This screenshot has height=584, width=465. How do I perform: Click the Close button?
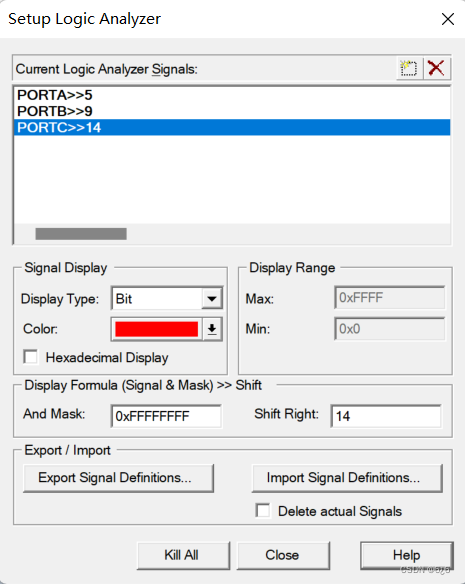[x=283, y=556]
